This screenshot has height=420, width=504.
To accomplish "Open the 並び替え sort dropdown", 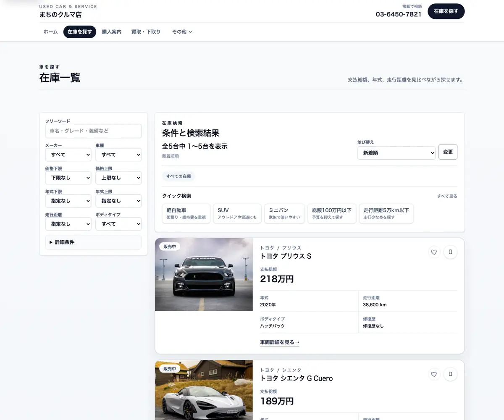I will tap(396, 153).
